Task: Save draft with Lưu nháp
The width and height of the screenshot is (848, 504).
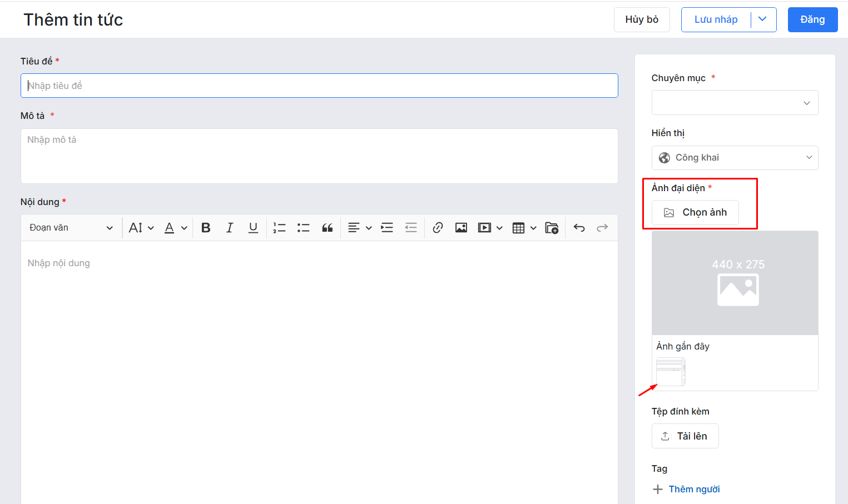Action: 716,19
